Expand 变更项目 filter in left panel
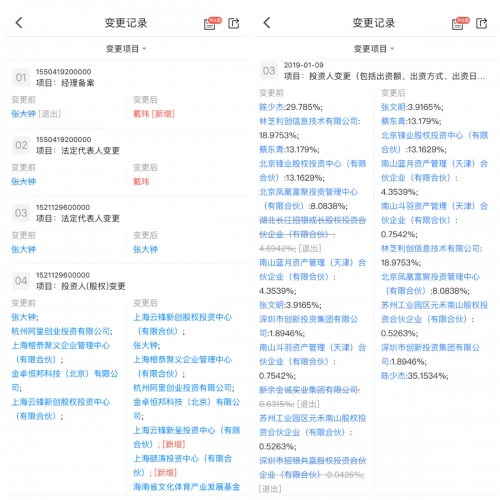This screenshot has height=500, width=500. pyautogui.click(x=126, y=49)
